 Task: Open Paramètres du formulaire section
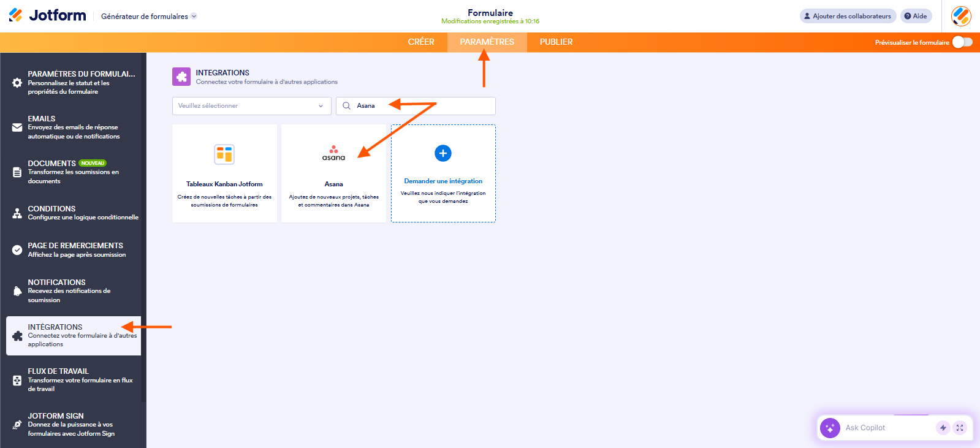click(x=74, y=83)
